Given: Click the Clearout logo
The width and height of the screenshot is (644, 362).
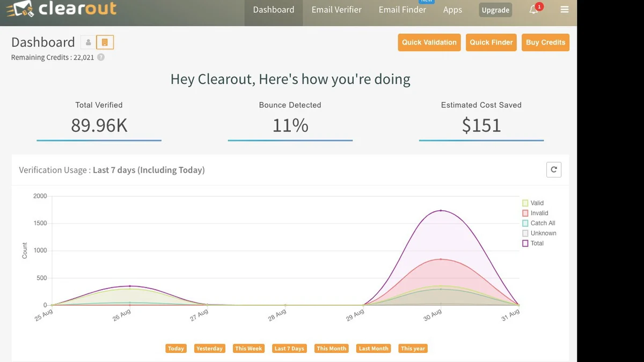Looking at the screenshot, I should coord(61,9).
